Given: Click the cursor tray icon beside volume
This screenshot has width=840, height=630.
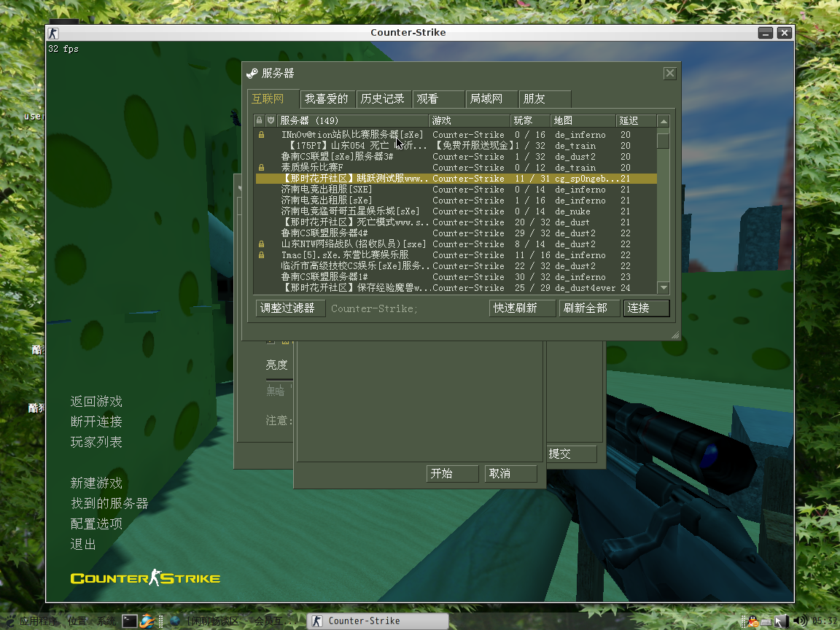Looking at the screenshot, I should [781, 621].
